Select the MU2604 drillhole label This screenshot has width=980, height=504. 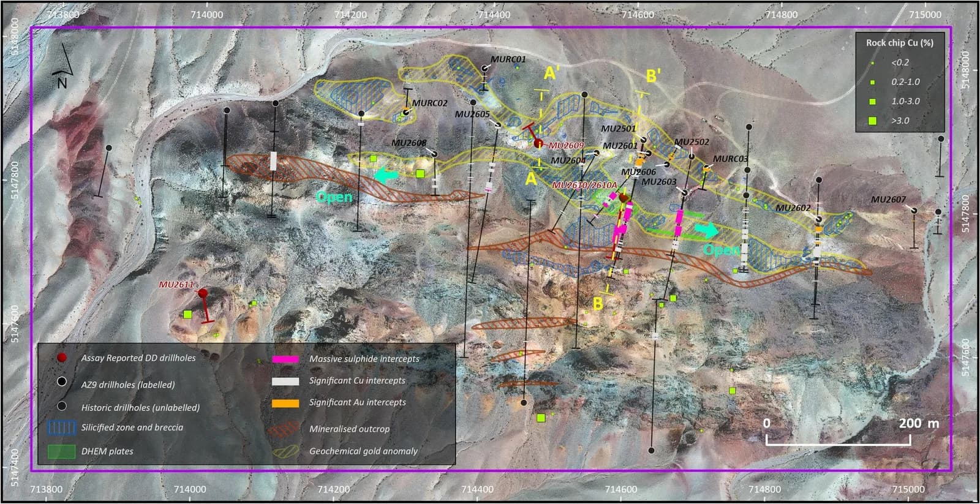point(568,160)
